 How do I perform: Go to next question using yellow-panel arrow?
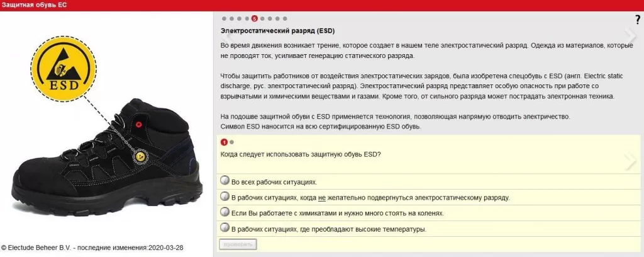(x=630, y=161)
